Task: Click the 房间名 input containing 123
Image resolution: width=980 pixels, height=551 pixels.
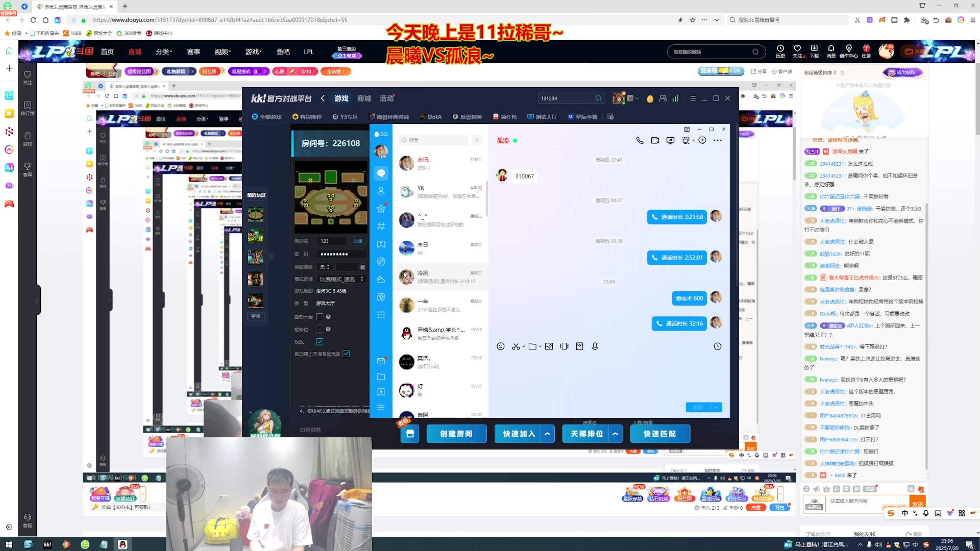Action: click(x=332, y=241)
